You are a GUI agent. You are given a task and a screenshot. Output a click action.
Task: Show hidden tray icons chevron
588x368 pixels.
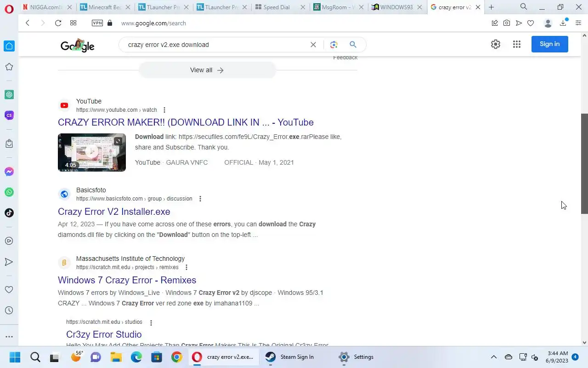494,357
